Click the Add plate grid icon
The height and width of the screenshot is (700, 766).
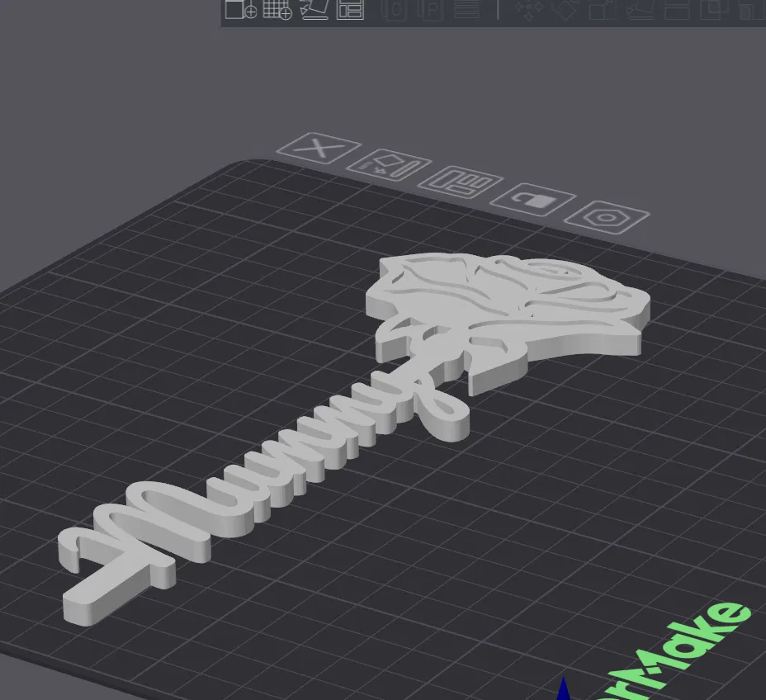pos(277,9)
